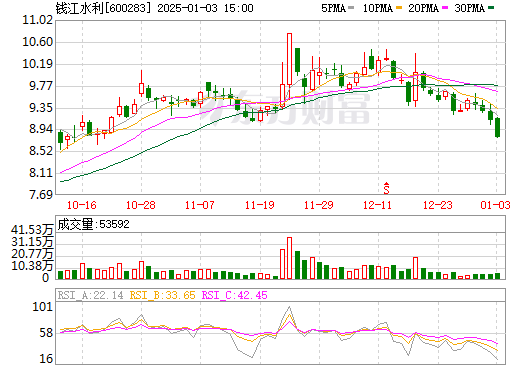Click the 成交量:53592 volume label
The image size is (520, 365).
tap(93, 224)
